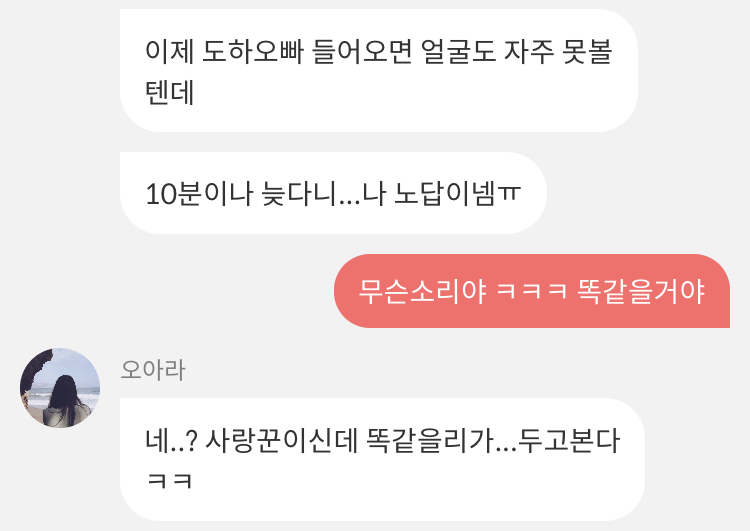Click 텐데 on the first message's second line
Screen dimensions: 750x531
169,92
